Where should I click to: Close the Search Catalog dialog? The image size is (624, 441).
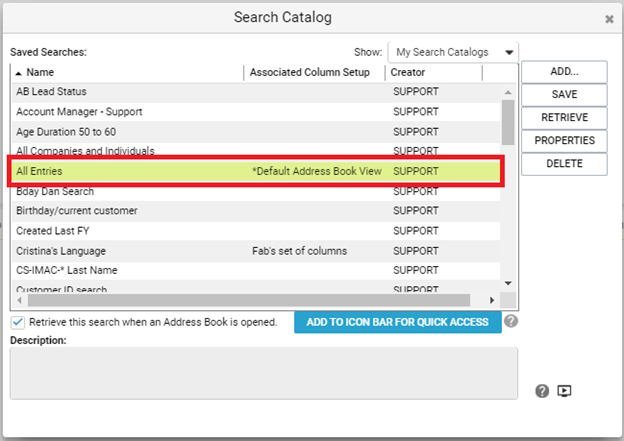coord(609,19)
